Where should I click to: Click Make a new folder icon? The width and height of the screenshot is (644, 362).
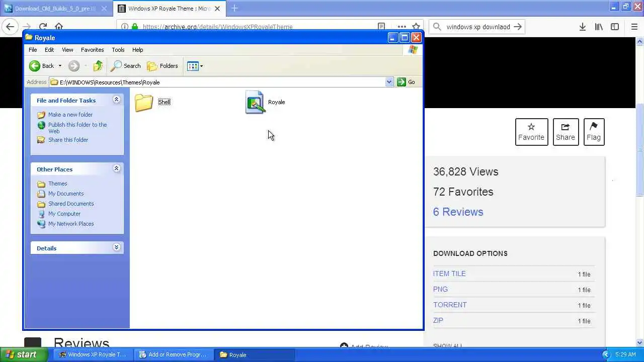tap(41, 115)
